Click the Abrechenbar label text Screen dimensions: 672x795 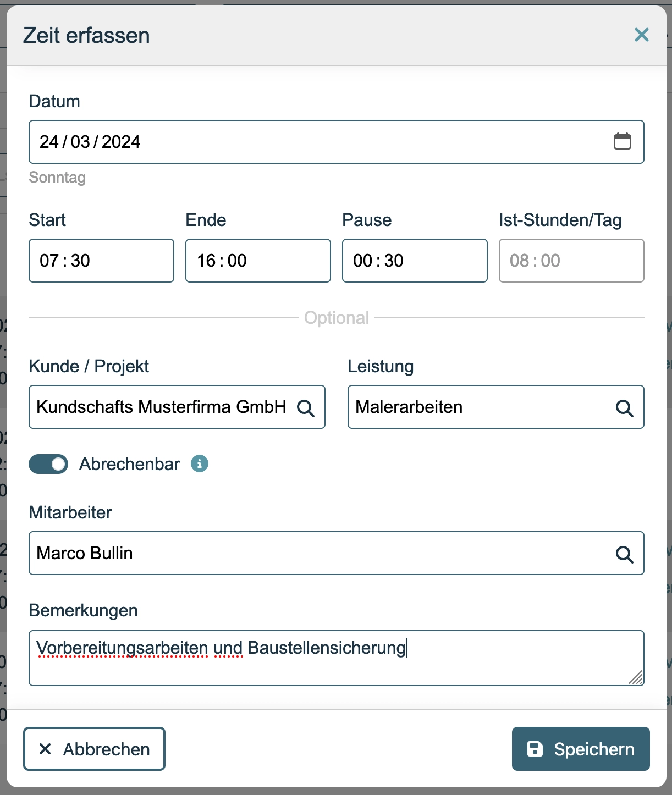[129, 464]
